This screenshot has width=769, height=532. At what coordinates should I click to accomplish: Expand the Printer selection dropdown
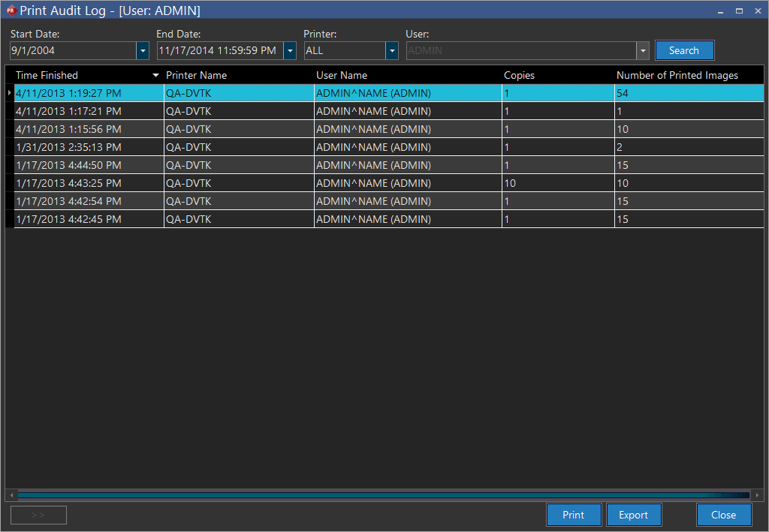[391, 51]
